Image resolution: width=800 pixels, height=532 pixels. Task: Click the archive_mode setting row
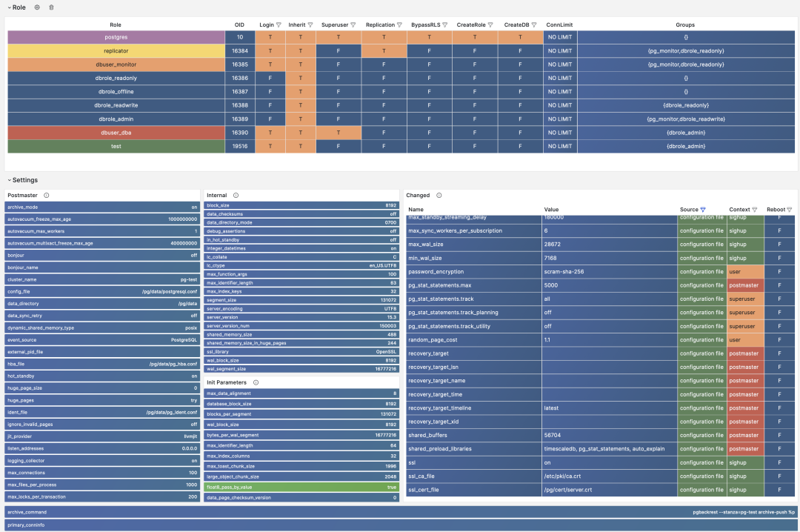(102, 207)
